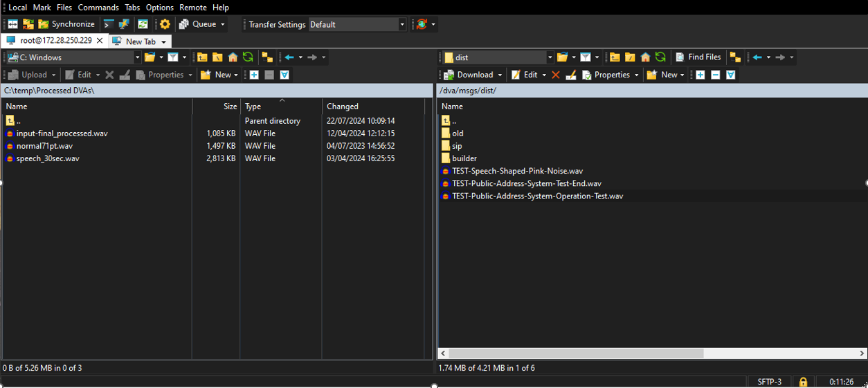Image resolution: width=868 pixels, height=388 pixels.
Task: Open the Transfer Settings Default dropdown
Action: pyautogui.click(x=357, y=24)
